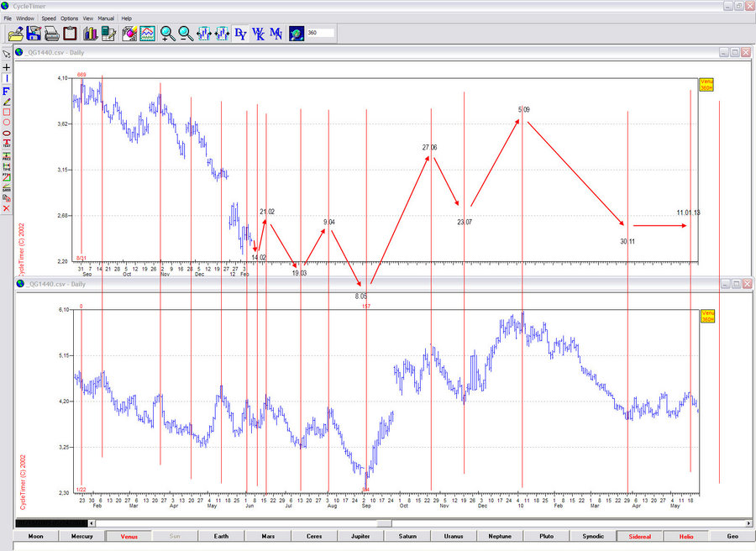Viewport: 756px width, 551px height.
Task: Click the Zoom in magnifier icon
Action: pos(167,34)
